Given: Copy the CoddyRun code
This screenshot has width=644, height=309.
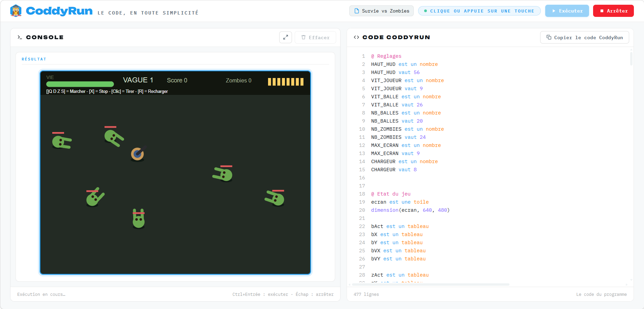Looking at the screenshot, I should pyautogui.click(x=585, y=37).
